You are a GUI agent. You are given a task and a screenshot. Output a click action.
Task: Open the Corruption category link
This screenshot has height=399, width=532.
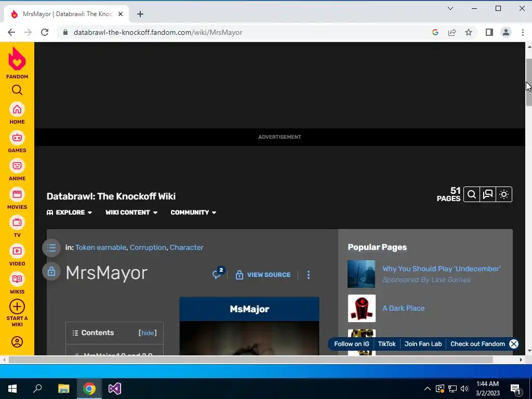tap(148, 247)
